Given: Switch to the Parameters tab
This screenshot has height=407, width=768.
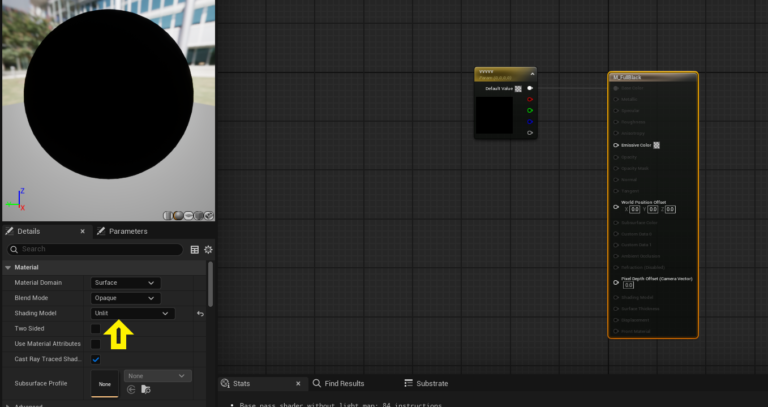Looking at the screenshot, I should coord(127,231).
